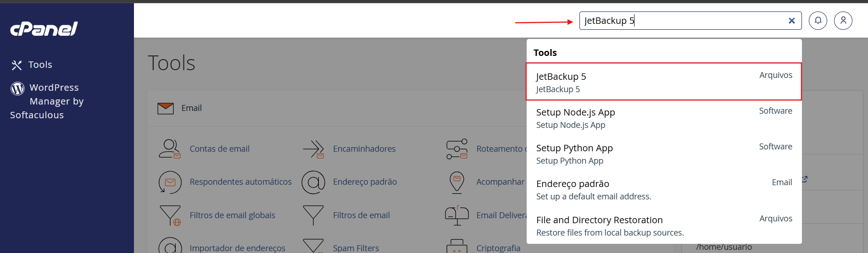Open Criptografia
Image resolution: width=868 pixels, height=253 pixels.
point(498,248)
